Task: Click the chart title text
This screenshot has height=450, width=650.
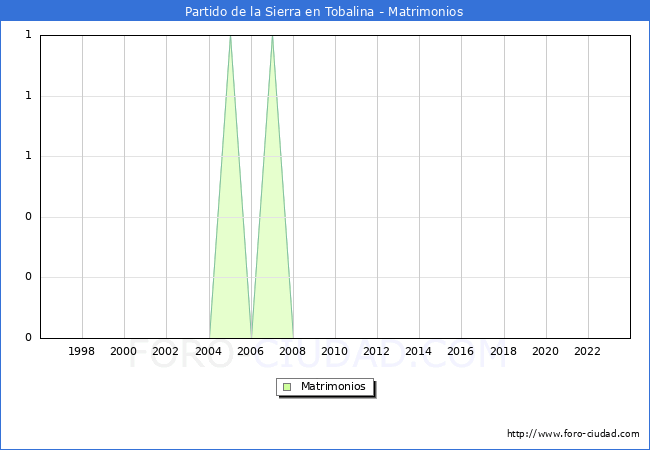Action: (x=324, y=12)
